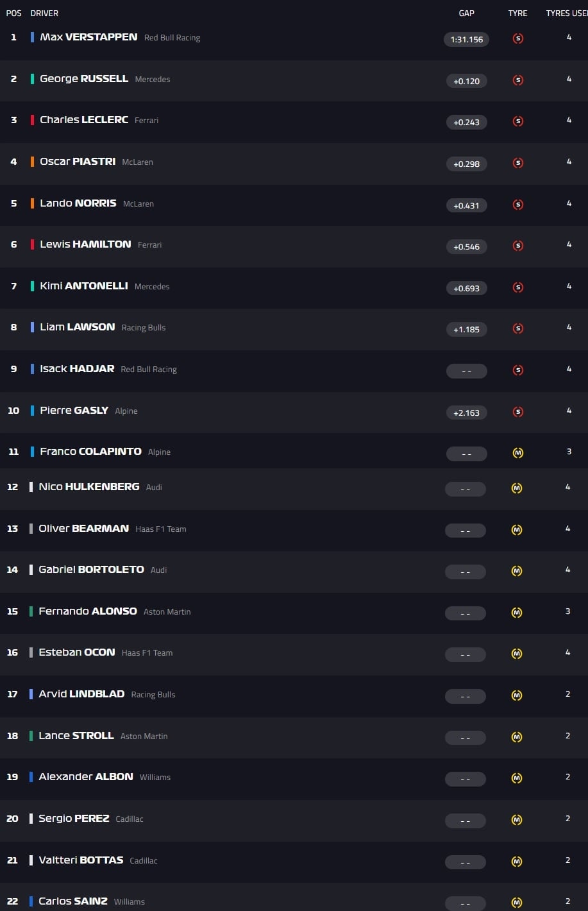The width and height of the screenshot is (588, 911).
Task: Click the 1:31.156 lap time badge
Action: [x=467, y=39]
